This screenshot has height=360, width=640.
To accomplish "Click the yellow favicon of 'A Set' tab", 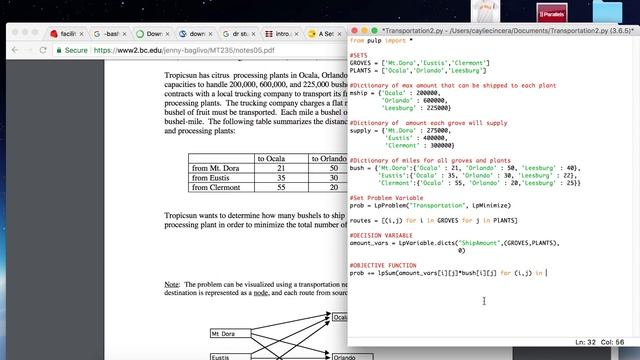I will [x=312, y=34].
